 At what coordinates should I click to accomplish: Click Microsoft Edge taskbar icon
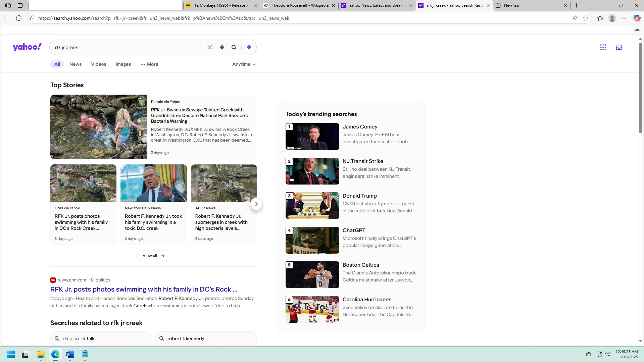point(55,354)
